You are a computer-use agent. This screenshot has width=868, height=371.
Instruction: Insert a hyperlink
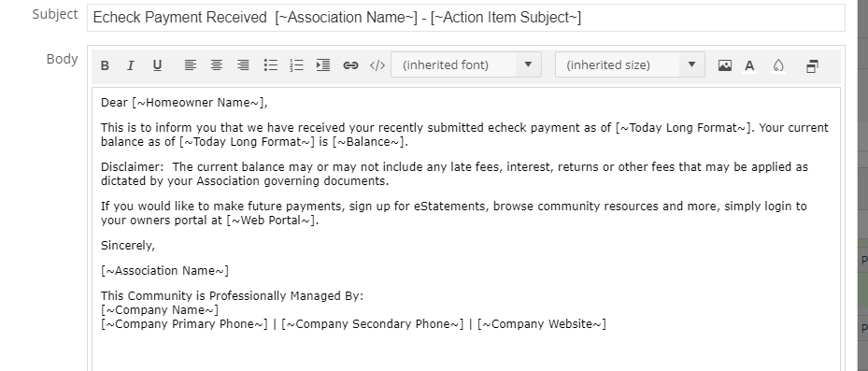pyautogui.click(x=350, y=65)
